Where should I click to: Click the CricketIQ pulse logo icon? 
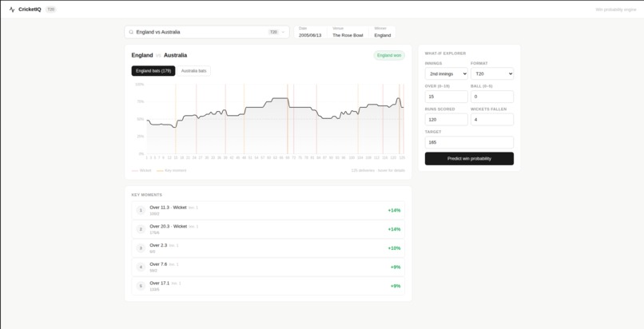(x=12, y=10)
